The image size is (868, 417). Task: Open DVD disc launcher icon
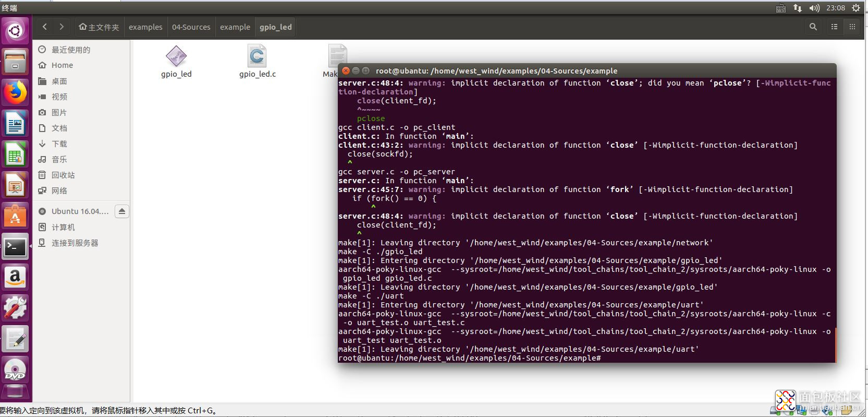(x=15, y=370)
